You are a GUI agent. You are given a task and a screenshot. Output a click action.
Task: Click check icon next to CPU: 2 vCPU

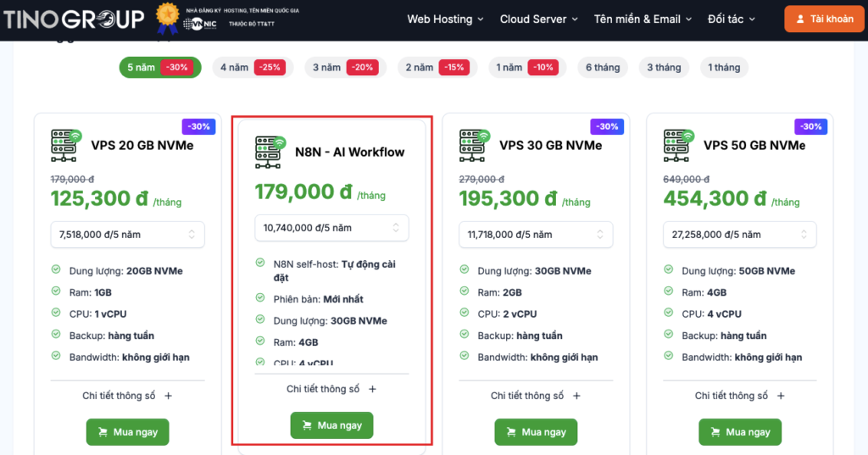(465, 313)
